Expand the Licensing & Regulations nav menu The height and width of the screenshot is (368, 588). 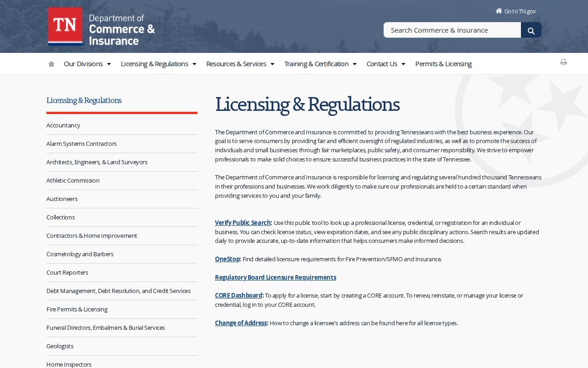click(x=158, y=64)
